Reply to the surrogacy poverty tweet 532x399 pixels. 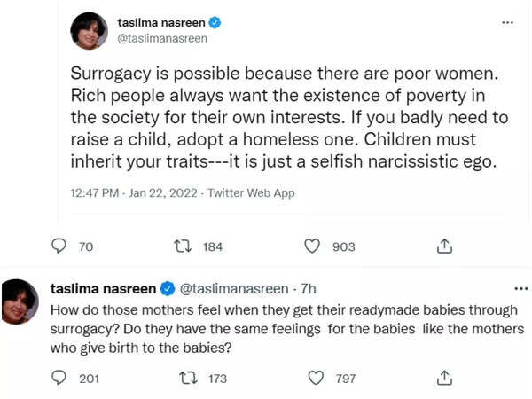click(x=59, y=246)
